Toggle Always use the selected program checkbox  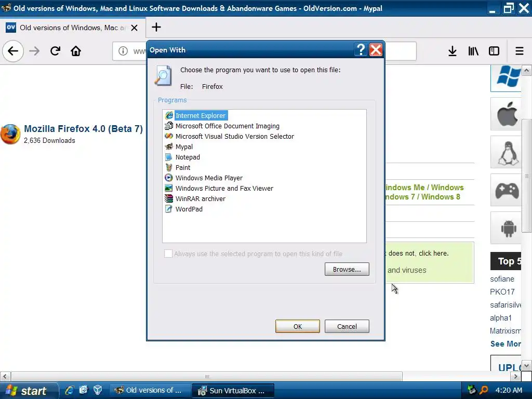pyautogui.click(x=168, y=254)
